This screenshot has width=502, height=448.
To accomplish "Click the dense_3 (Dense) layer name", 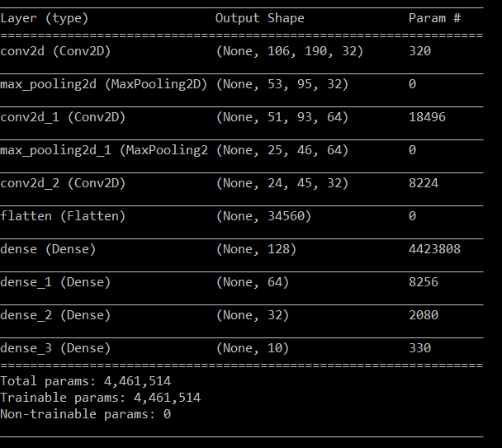I will point(55,348).
